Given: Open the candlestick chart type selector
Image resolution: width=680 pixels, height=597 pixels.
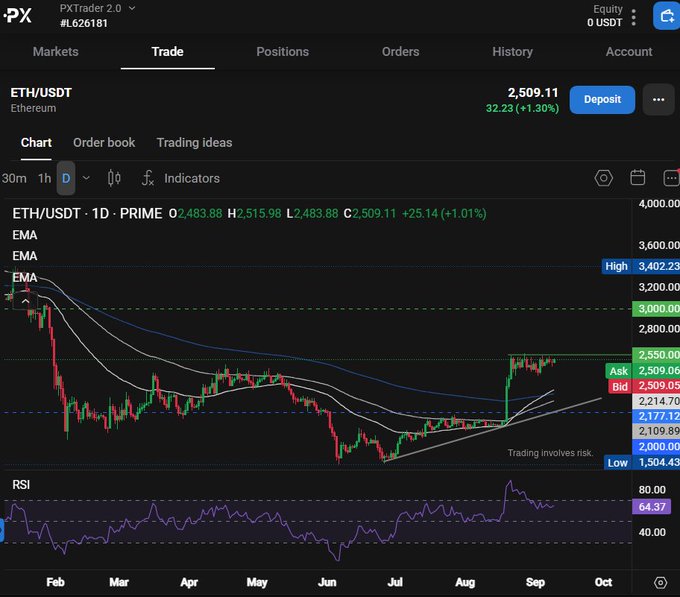Looking at the screenshot, I should (x=114, y=178).
